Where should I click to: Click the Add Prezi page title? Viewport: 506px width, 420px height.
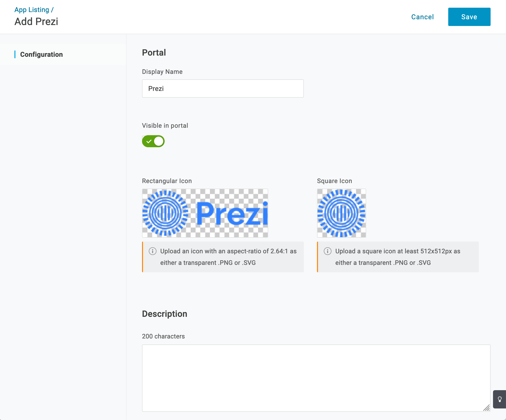(x=36, y=22)
